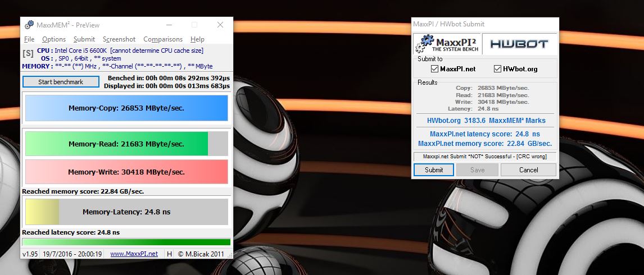The image size is (644, 275).
Task: Click the MEMORY info line text
Action: pos(117,66)
